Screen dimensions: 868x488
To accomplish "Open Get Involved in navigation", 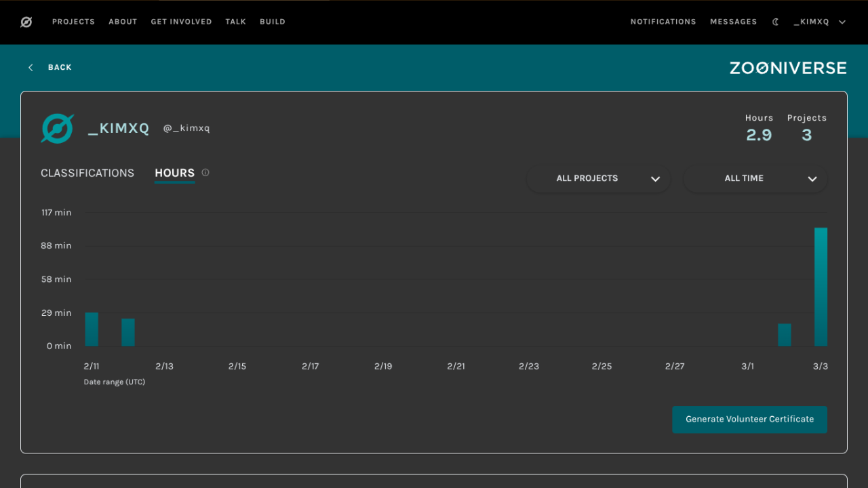I will [x=181, y=22].
